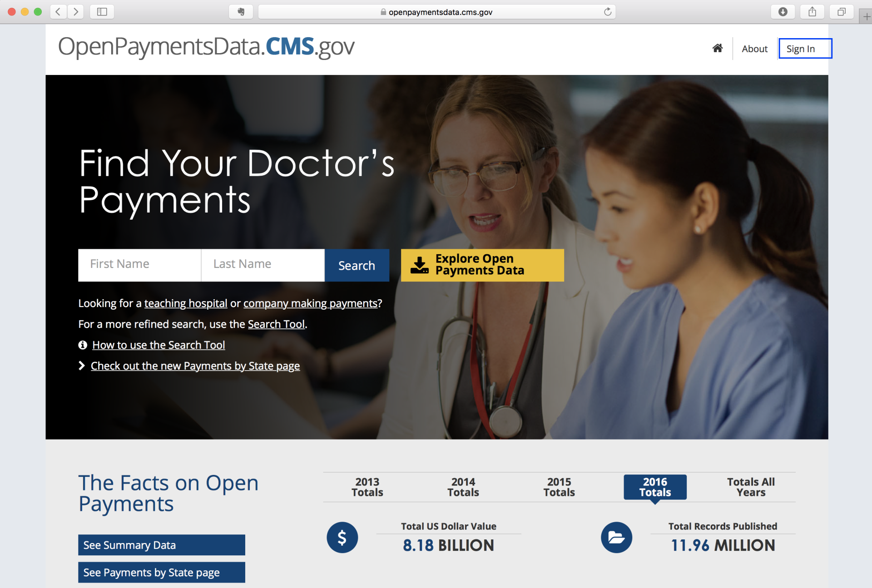This screenshot has height=588, width=872.
Task: Click the Safari forward arrow
Action: (x=76, y=12)
